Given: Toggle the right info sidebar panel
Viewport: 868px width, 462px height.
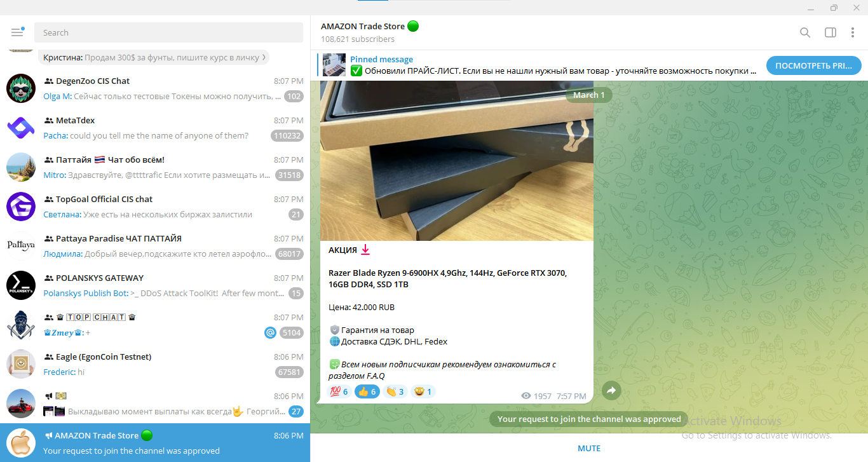Looking at the screenshot, I should [830, 32].
